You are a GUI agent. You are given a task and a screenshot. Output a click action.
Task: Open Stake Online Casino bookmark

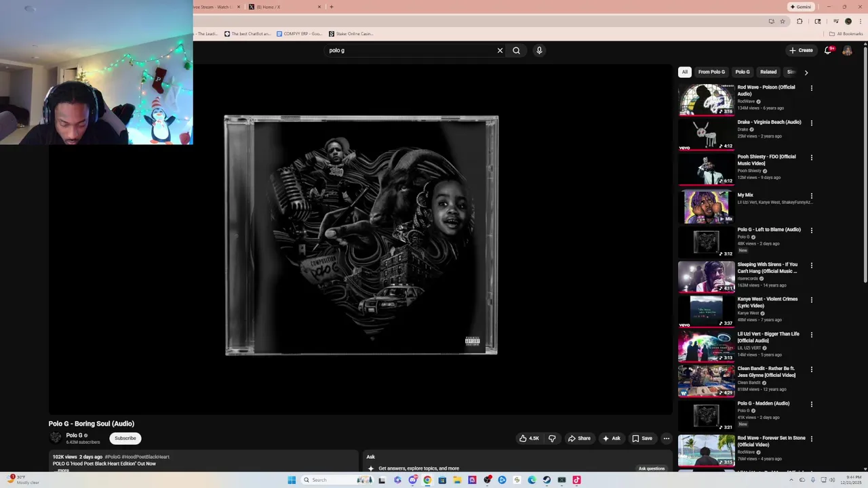pyautogui.click(x=351, y=33)
